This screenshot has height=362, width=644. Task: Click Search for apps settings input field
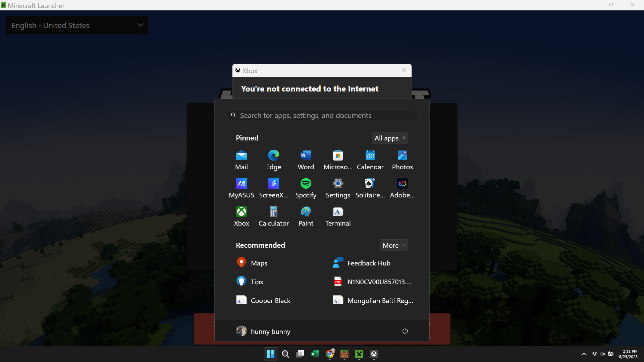tap(322, 115)
